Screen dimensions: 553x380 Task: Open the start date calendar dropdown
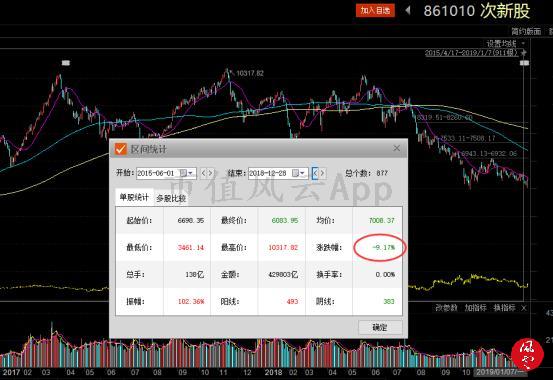(x=187, y=173)
